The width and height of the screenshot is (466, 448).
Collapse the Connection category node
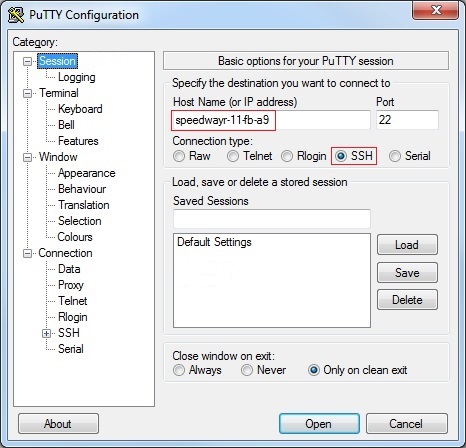(x=27, y=253)
